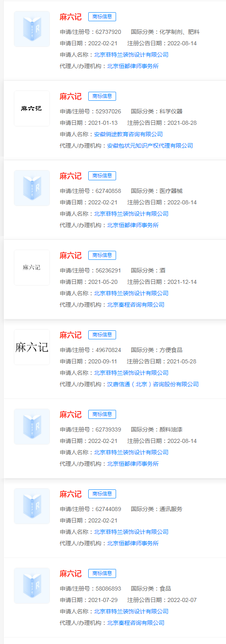Screen dimensions: 226x644
Task: Click registration announcement date 2022-02-07
Action: coord(182,600)
